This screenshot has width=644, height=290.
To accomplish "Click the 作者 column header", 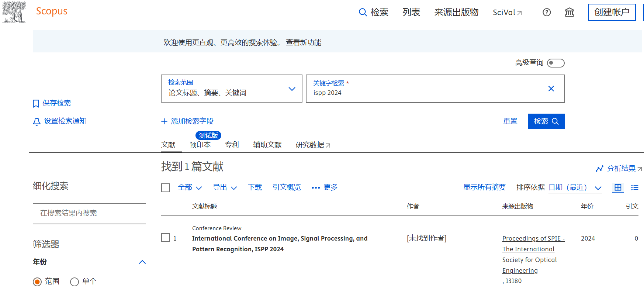I will (413, 207).
